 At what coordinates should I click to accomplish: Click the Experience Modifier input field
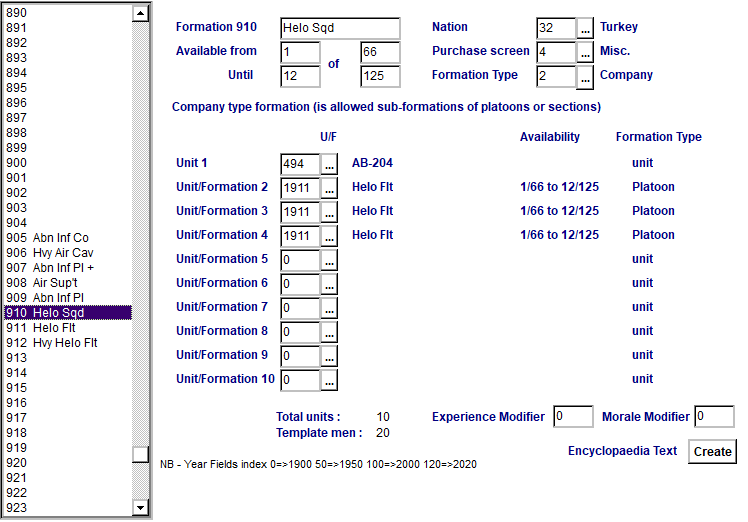(x=573, y=417)
